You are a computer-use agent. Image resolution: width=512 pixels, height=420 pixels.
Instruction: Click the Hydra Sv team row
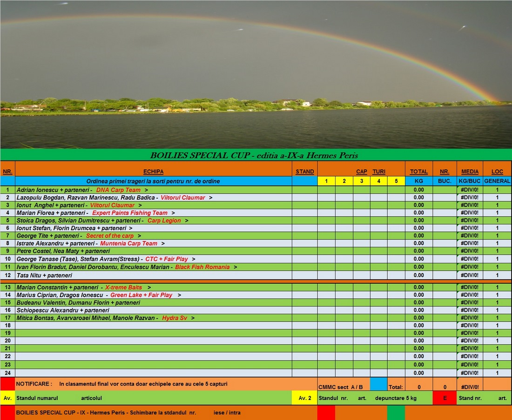pos(177,318)
